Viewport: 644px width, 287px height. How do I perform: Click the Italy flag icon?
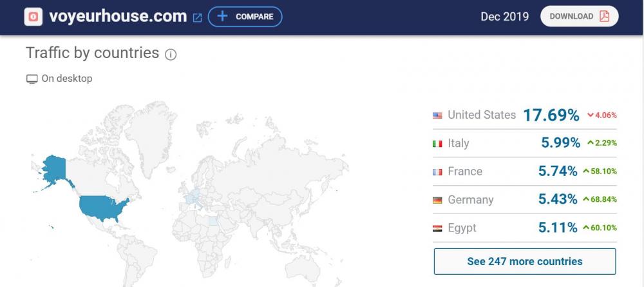pos(437,144)
